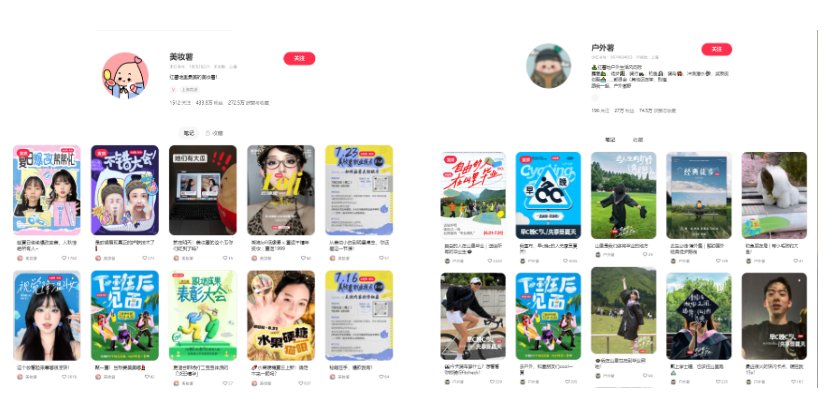Open the cyclist riding bike post
Screen dimensions: 826x405
[473, 316]
